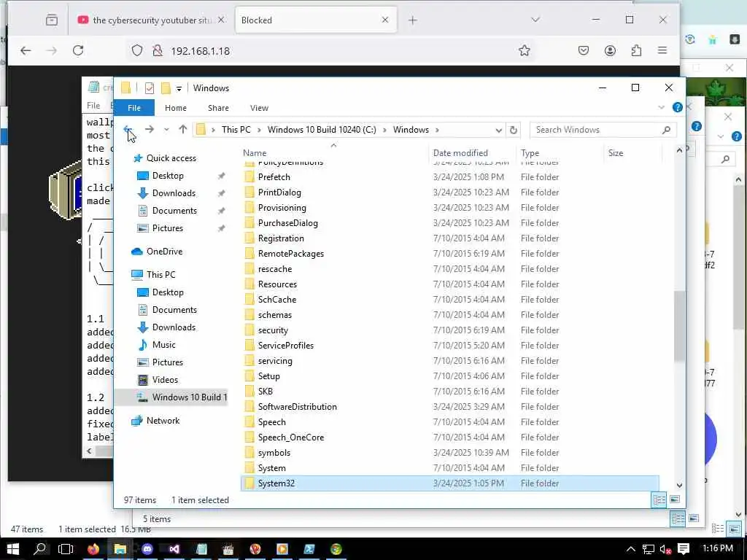Select the Speech_OneCore folder
The image size is (747, 560).
(290, 437)
